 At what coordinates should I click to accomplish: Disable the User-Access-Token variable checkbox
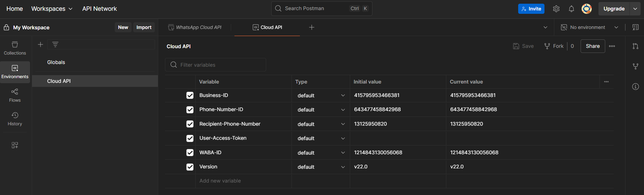tap(190, 138)
